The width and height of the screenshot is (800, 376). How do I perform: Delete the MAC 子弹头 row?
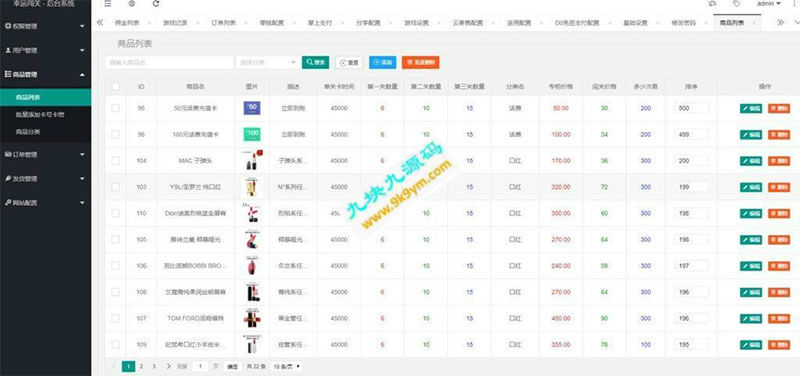point(779,161)
